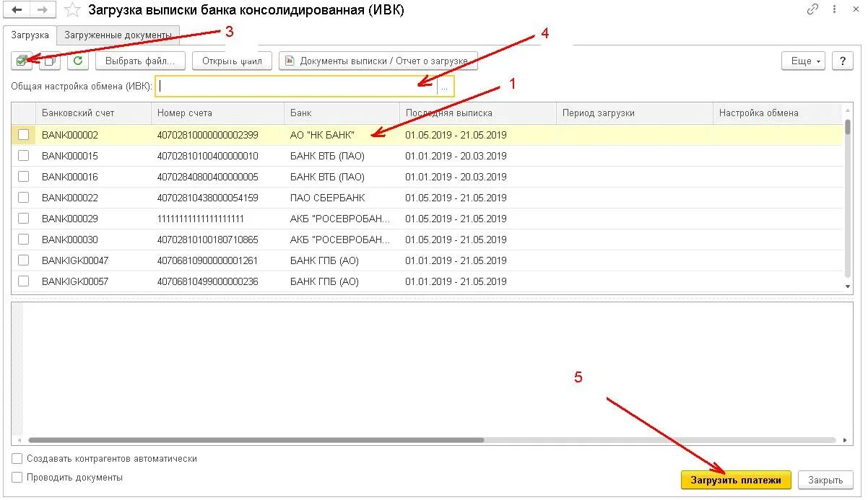Enable 'Создавать контрагентов автоматически' checkbox
Screen dimensions: 868x500
pos(17,459)
